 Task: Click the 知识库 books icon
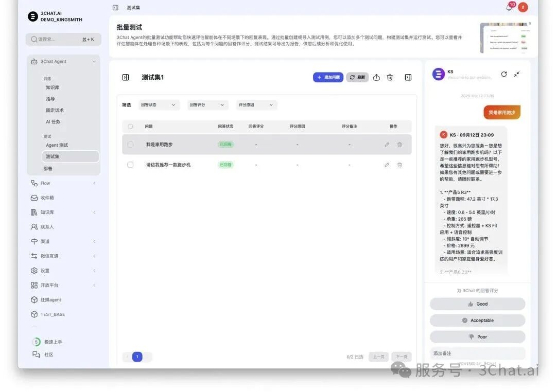[x=34, y=212]
